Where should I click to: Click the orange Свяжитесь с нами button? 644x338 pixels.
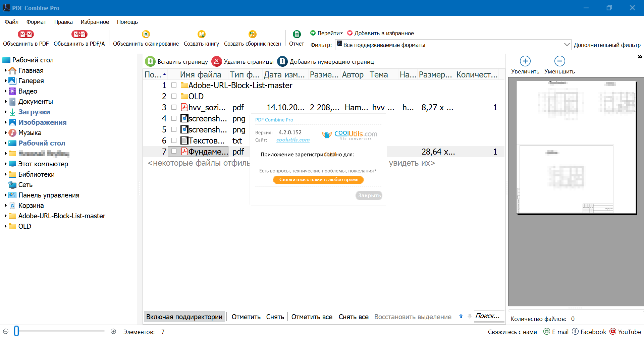318,180
